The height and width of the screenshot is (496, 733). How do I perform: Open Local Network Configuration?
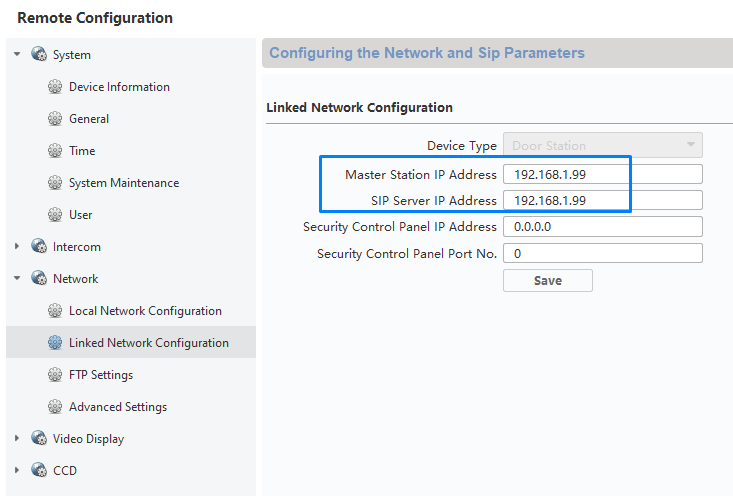pos(145,311)
